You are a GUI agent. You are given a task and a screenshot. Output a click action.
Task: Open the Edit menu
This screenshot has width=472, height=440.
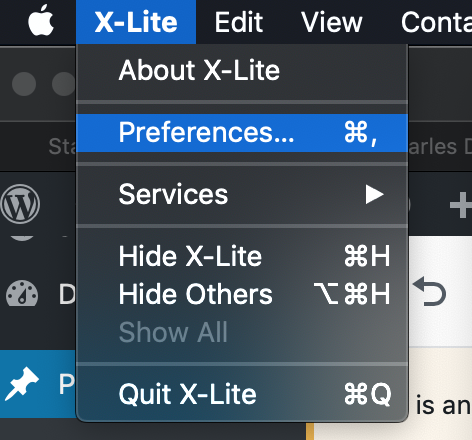239,22
